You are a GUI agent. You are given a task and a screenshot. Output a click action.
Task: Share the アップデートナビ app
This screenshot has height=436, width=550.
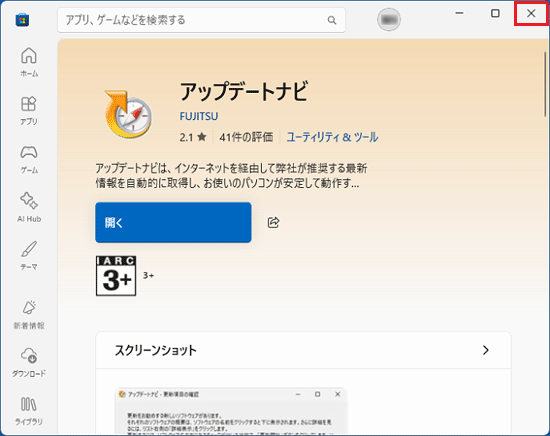point(273,222)
